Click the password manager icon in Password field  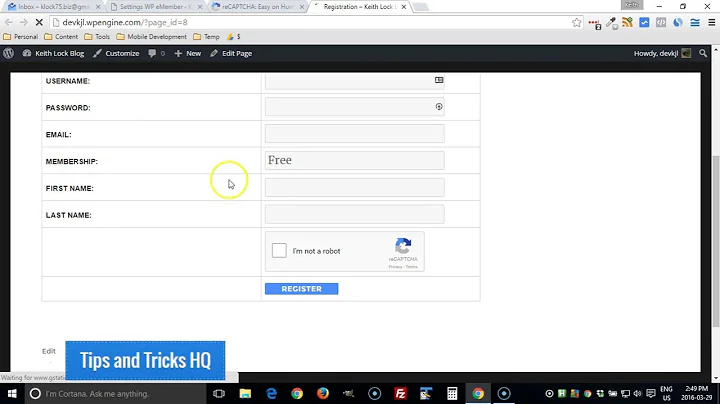[439, 107]
